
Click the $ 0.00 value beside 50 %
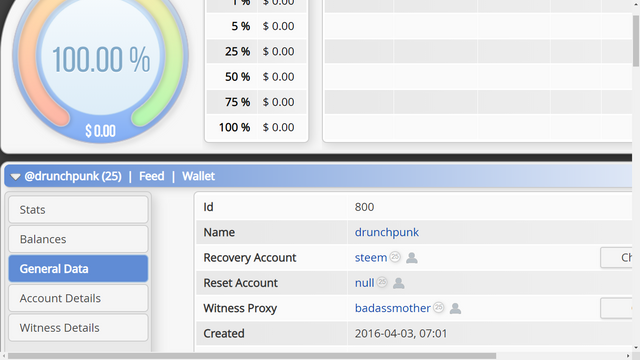(x=278, y=77)
